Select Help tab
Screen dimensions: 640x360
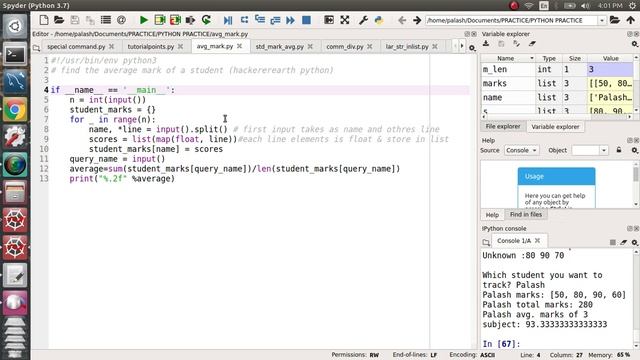(x=492, y=215)
